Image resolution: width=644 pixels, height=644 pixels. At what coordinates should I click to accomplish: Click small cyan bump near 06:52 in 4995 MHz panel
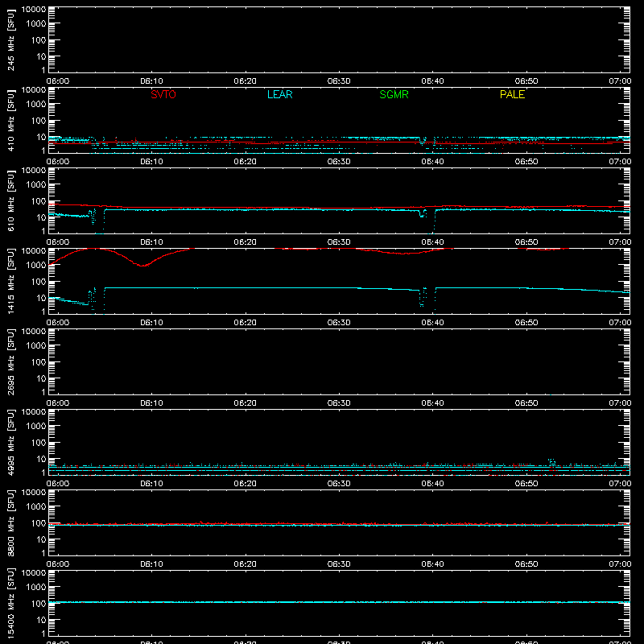point(551,462)
